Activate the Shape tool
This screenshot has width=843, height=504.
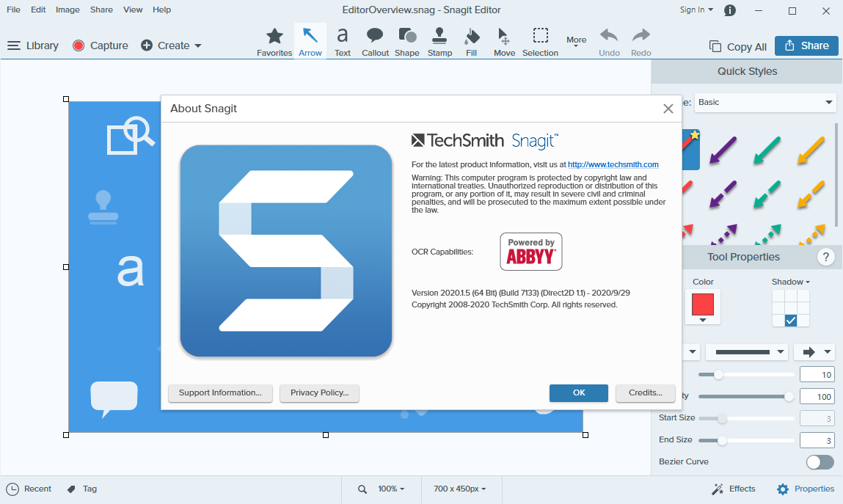click(407, 40)
